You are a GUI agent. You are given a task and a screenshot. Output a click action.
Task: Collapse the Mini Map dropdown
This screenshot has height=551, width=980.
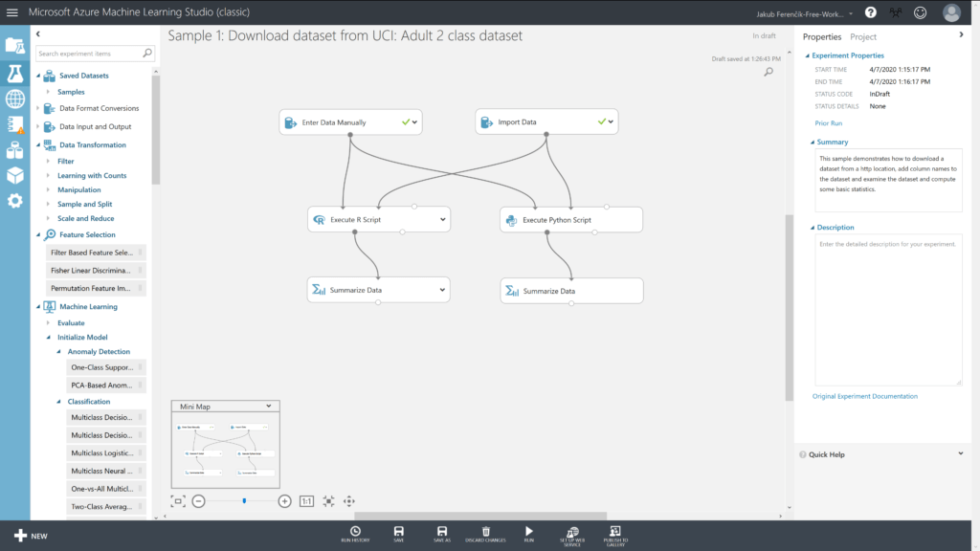pyautogui.click(x=269, y=406)
